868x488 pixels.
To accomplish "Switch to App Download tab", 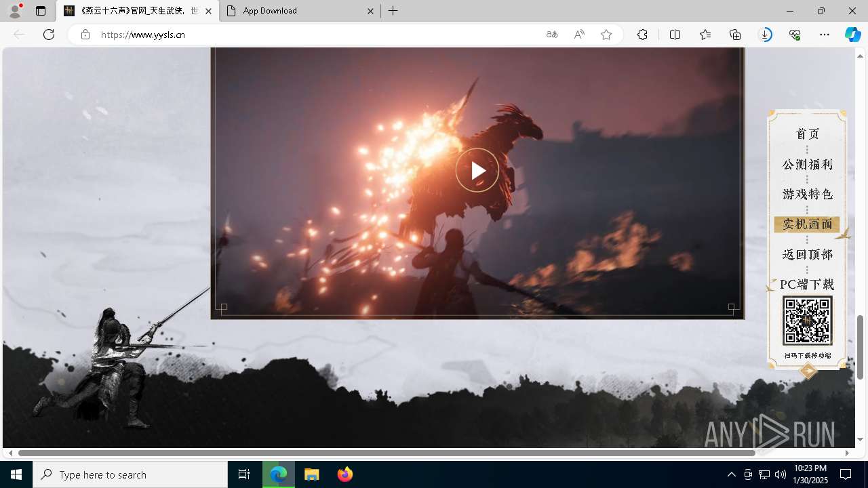I will tap(300, 11).
